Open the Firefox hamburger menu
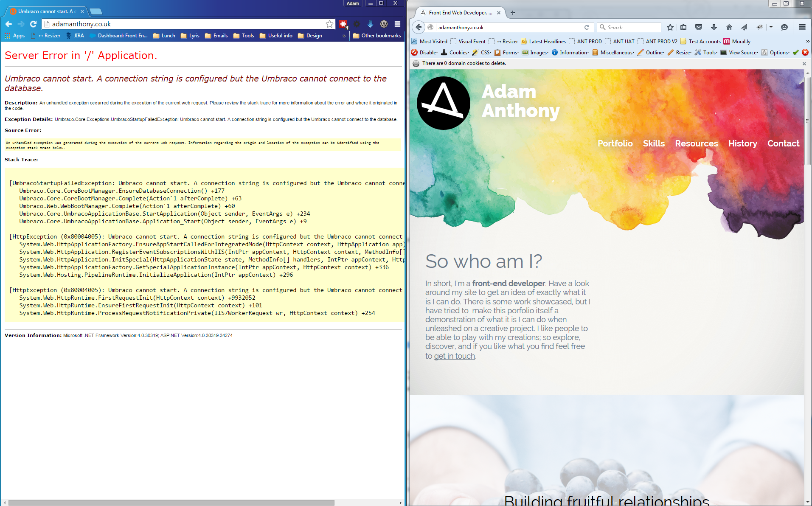This screenshot has height=506, width=812. click(802, 27)
